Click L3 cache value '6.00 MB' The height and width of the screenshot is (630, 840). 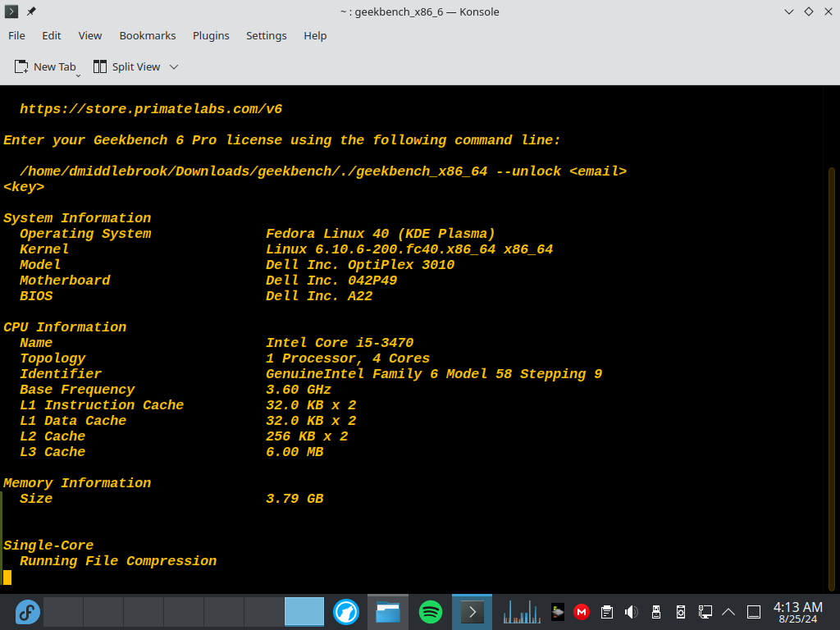click(x=294, y=452)
